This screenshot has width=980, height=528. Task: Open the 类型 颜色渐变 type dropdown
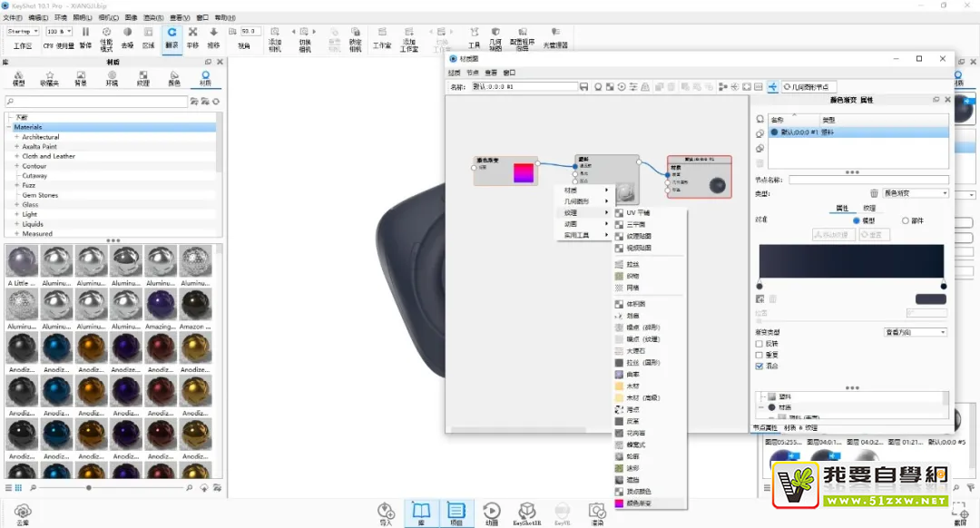[x=916, y=193]
